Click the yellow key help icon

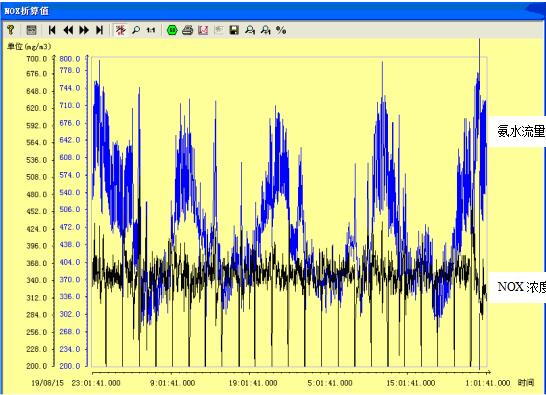coord(10,30)
